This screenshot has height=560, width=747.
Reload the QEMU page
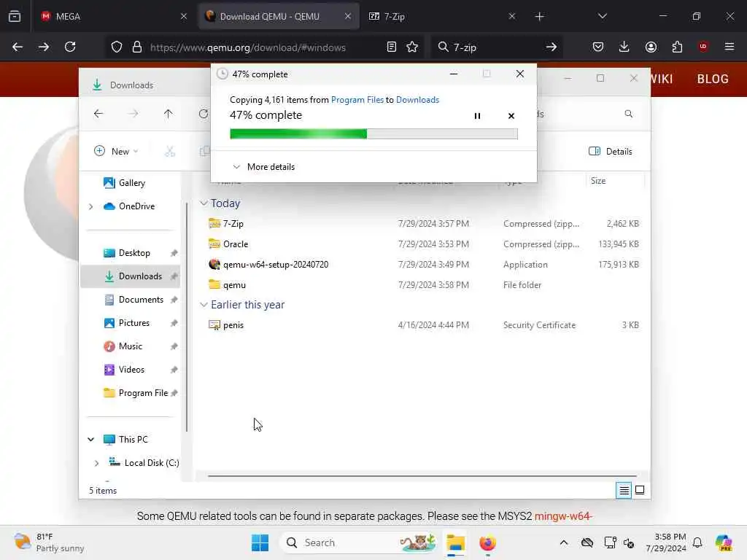click(70, 47)
